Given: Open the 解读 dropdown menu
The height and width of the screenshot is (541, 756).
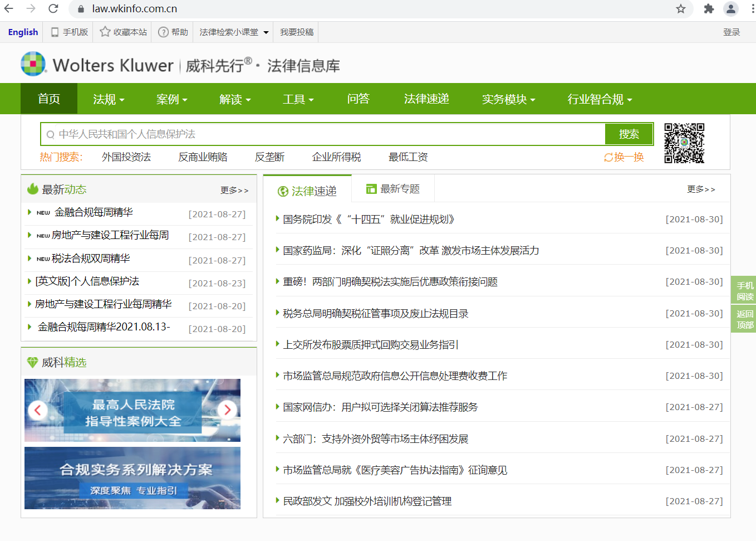Looking at the screenshot, I should click(235, 99).
